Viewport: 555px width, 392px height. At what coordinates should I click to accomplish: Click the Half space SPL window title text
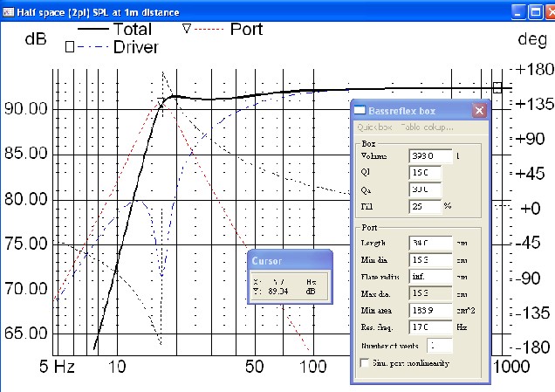point(98,12)
